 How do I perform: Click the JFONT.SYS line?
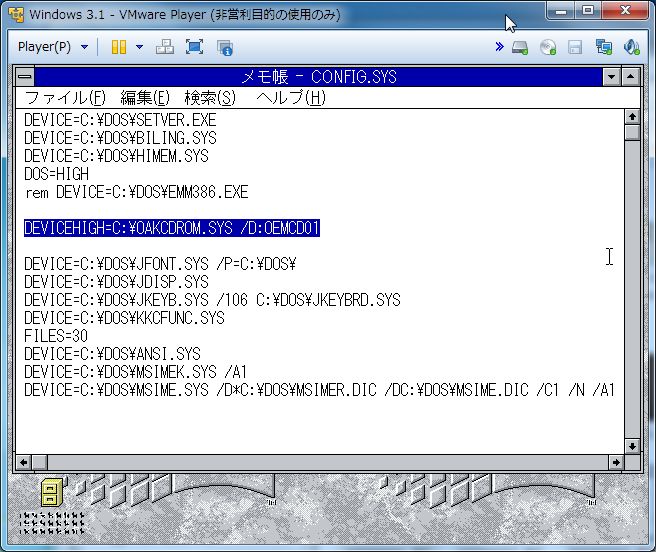160,264
